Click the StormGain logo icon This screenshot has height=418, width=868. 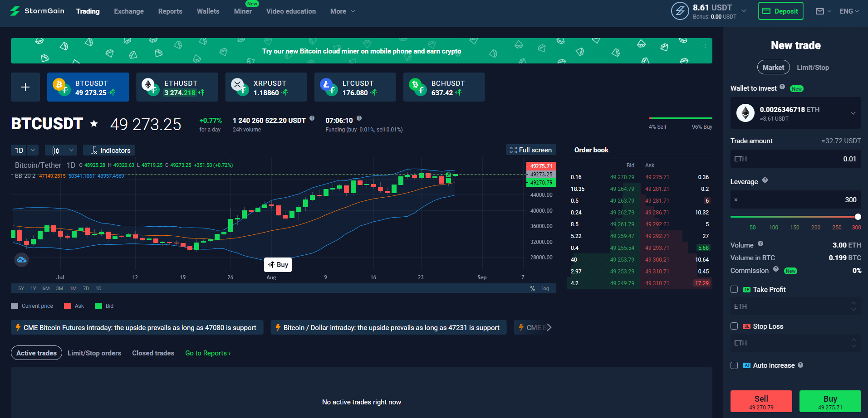15,11
